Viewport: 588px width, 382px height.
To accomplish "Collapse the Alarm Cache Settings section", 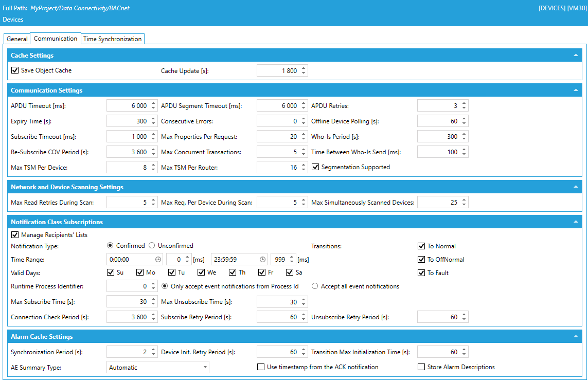I will [576, 336].
